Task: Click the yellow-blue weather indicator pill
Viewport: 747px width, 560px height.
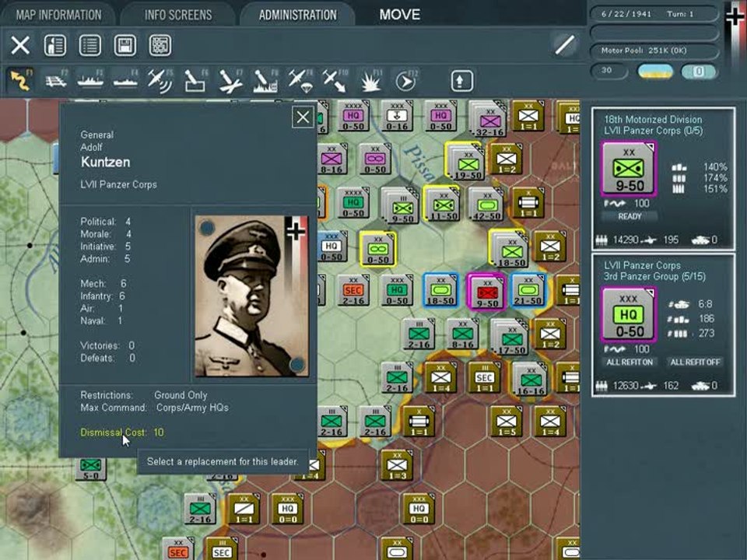Action: coord(655,72)
